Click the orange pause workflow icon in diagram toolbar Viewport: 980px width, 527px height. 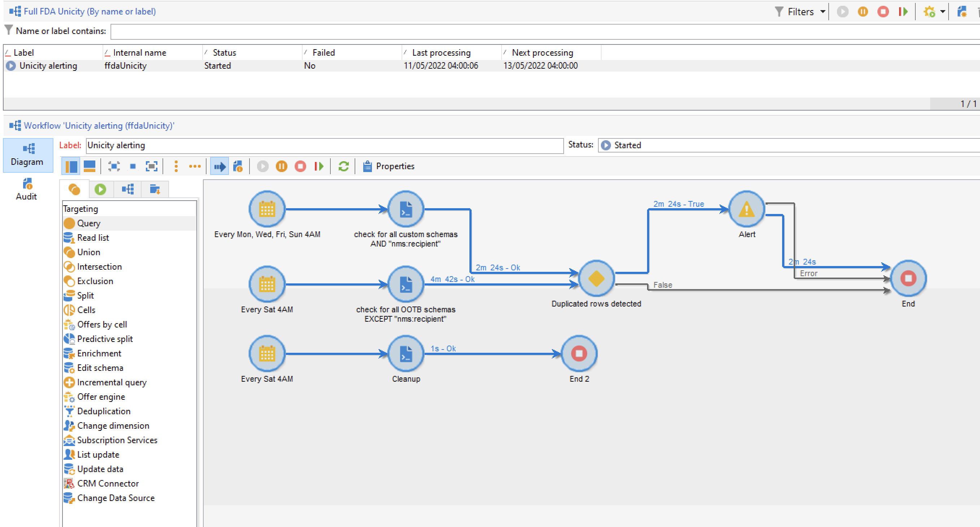(282, 166)
